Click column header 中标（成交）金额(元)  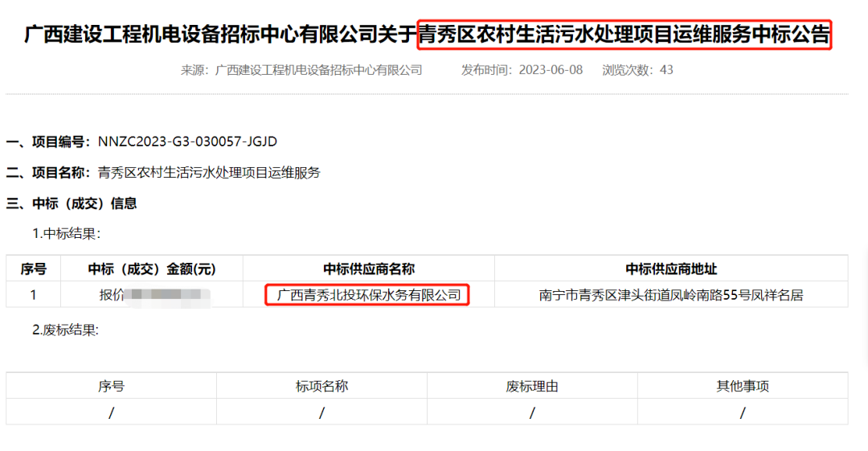(152, 269)
